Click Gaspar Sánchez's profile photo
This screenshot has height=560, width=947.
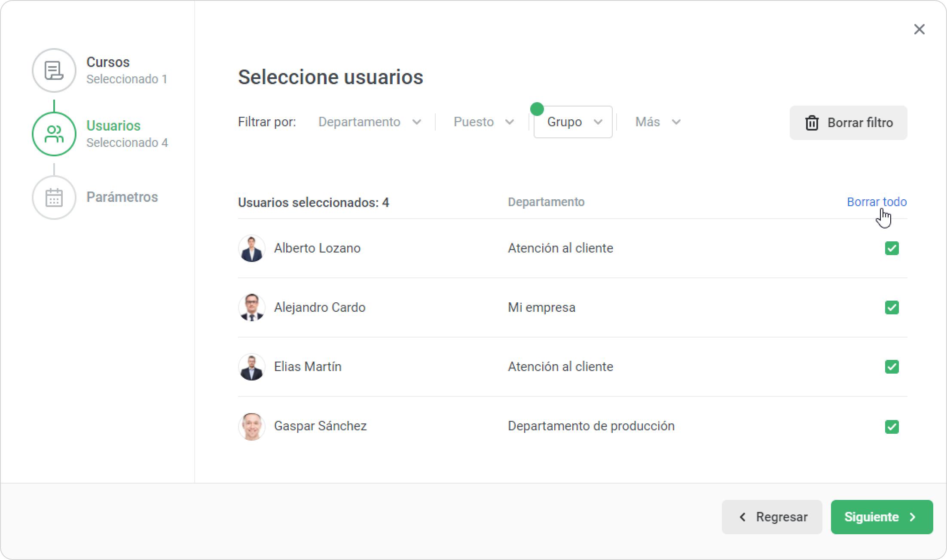[x=251, y=426]
